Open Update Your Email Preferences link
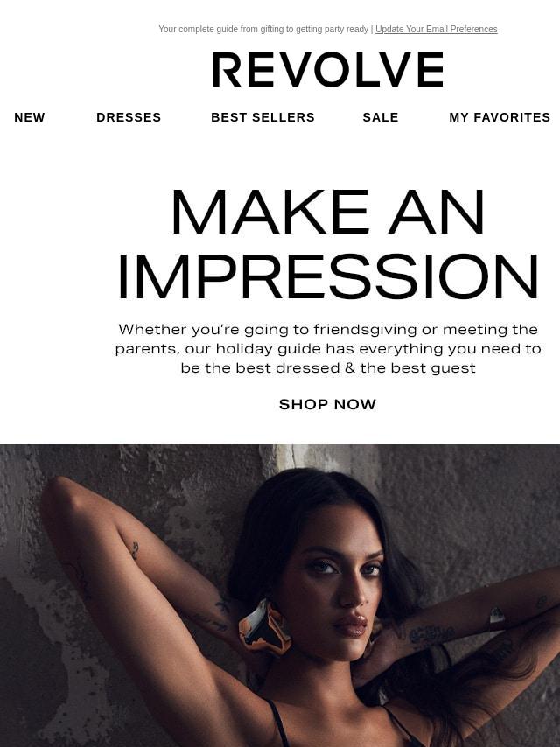 (x=436, y=29)
